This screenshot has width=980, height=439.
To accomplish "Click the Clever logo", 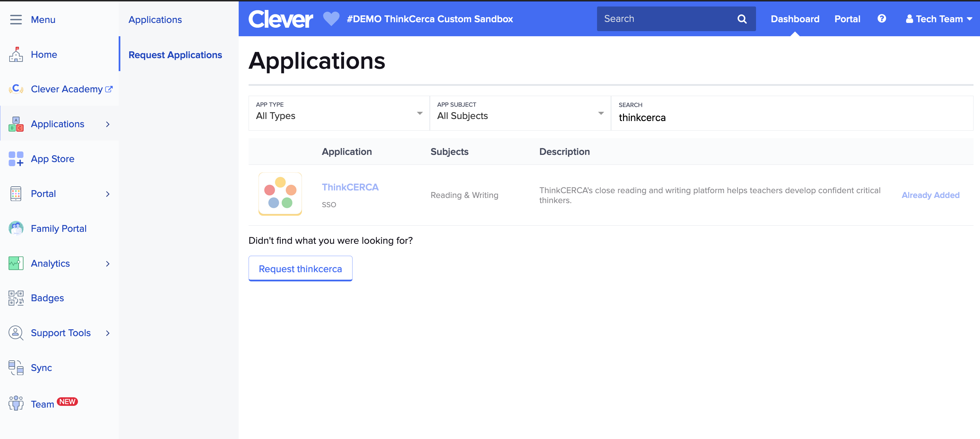I will [x=281, y=19].
